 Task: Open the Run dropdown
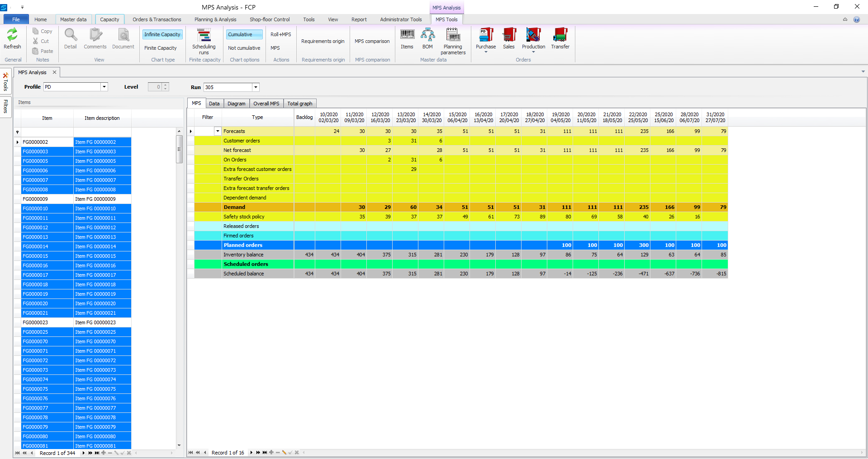coord(256,87)
